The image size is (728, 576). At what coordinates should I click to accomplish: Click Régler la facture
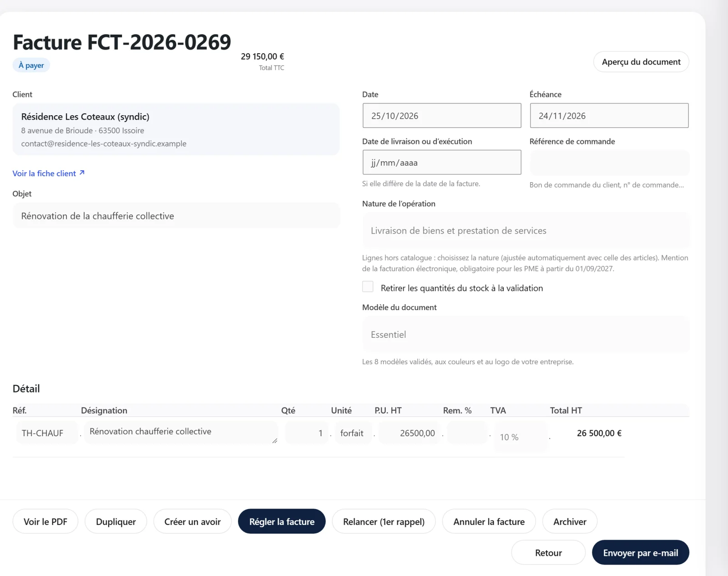point(282,521)
